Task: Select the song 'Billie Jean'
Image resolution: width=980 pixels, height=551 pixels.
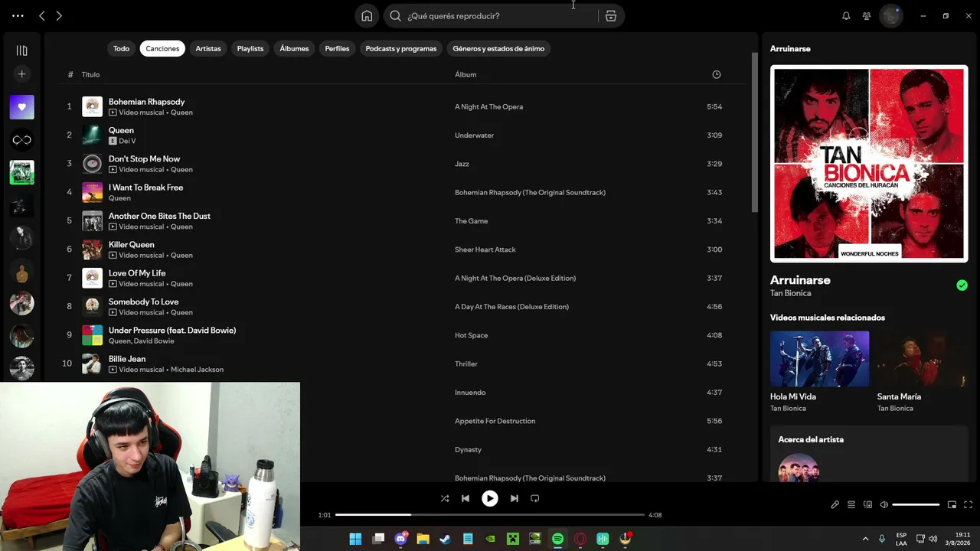Action: pos(127,359)
